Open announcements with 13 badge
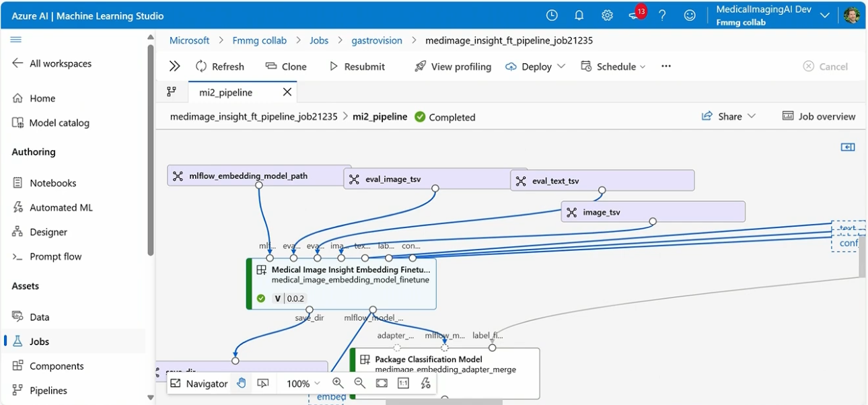 point(636,14)
